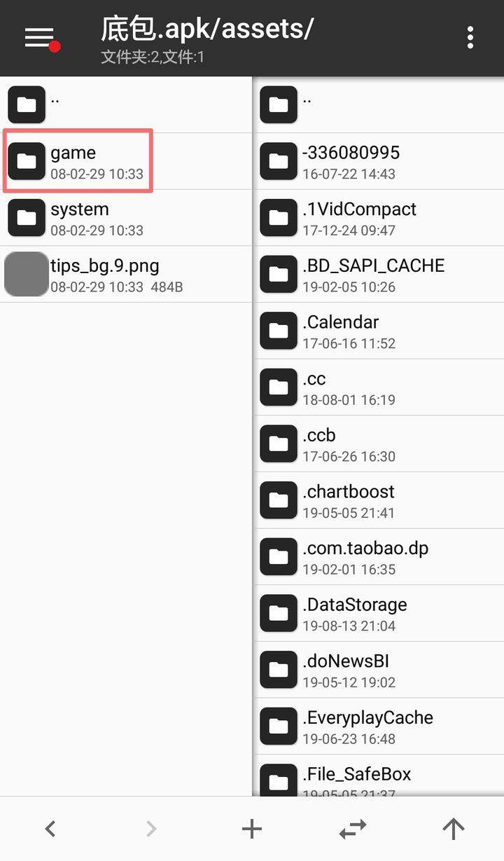Open the system folder
Screen dimensions: 504x861
click(x=126, y=218)
